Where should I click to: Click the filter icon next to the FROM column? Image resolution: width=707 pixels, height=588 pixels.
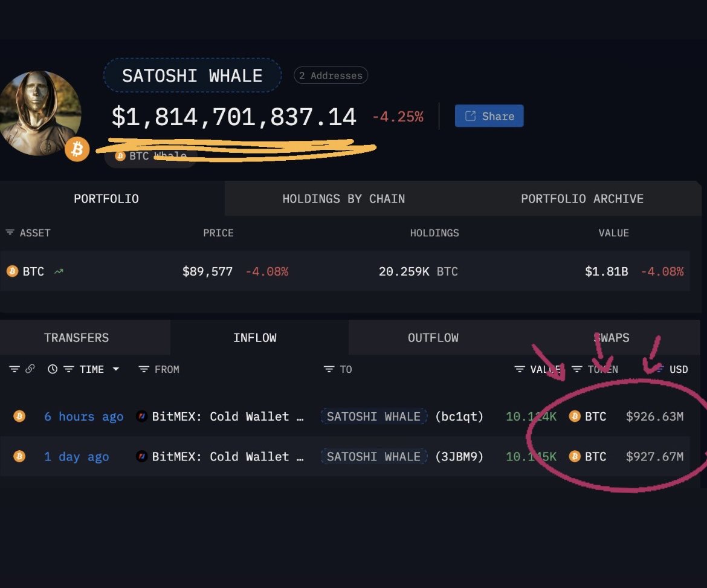pos(144,369)
